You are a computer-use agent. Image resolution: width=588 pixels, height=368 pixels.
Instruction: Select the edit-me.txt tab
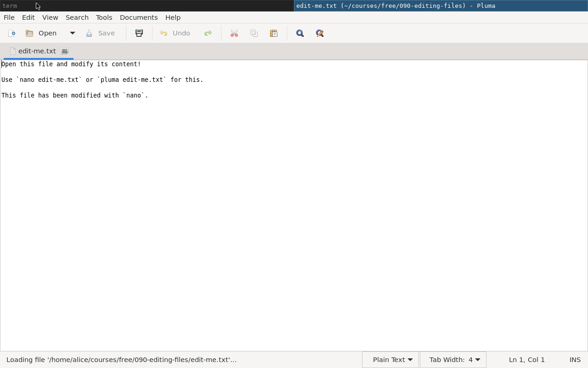37,51
